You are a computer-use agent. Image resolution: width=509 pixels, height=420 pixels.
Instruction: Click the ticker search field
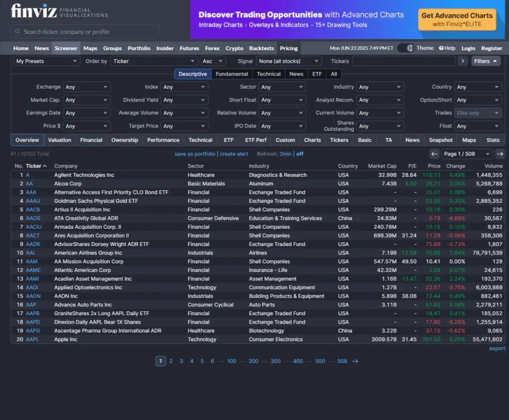click(85, 31)
